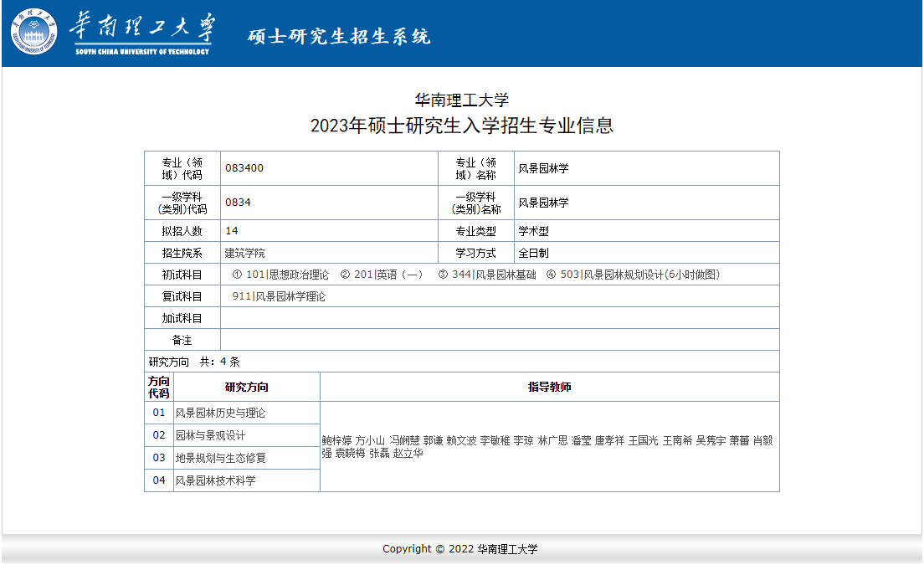Click research direction 风景园林历史与理论
Image resolution: width=924 pixels, height=565 pixels.
click(x=220, y=413)
